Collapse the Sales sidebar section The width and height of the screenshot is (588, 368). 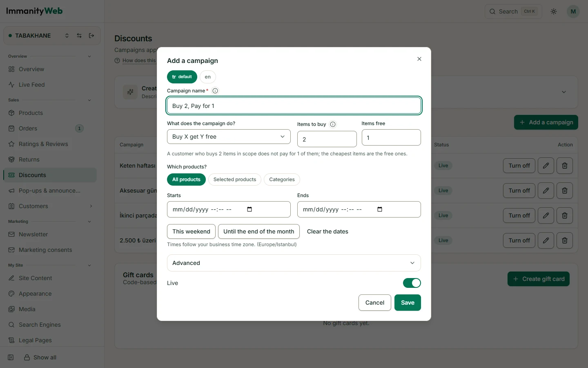(x=89, y=100)
